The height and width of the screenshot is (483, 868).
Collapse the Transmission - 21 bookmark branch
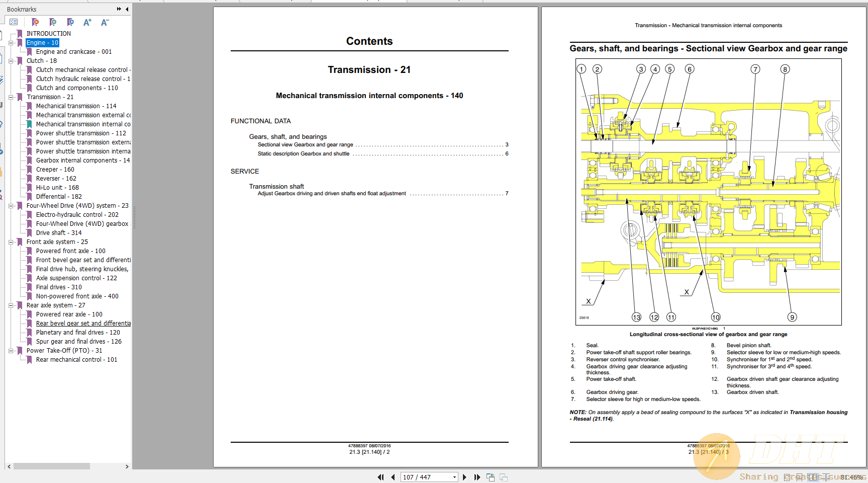point(12,97)
